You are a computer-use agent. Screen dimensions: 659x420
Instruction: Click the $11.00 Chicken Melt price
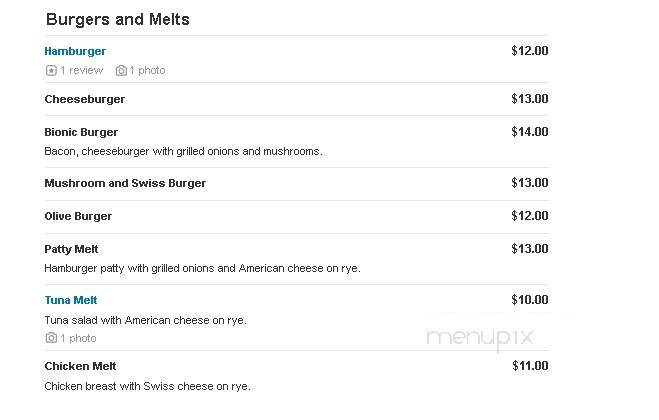click(530, 366)
